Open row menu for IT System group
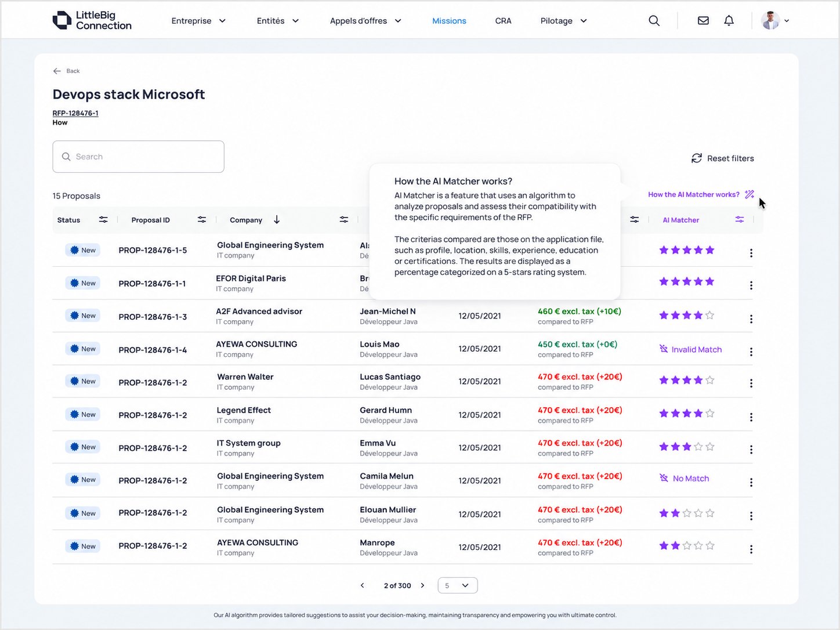Image resolution: width=840 pixels, height=630 pixels. click(x=751, y=450)
